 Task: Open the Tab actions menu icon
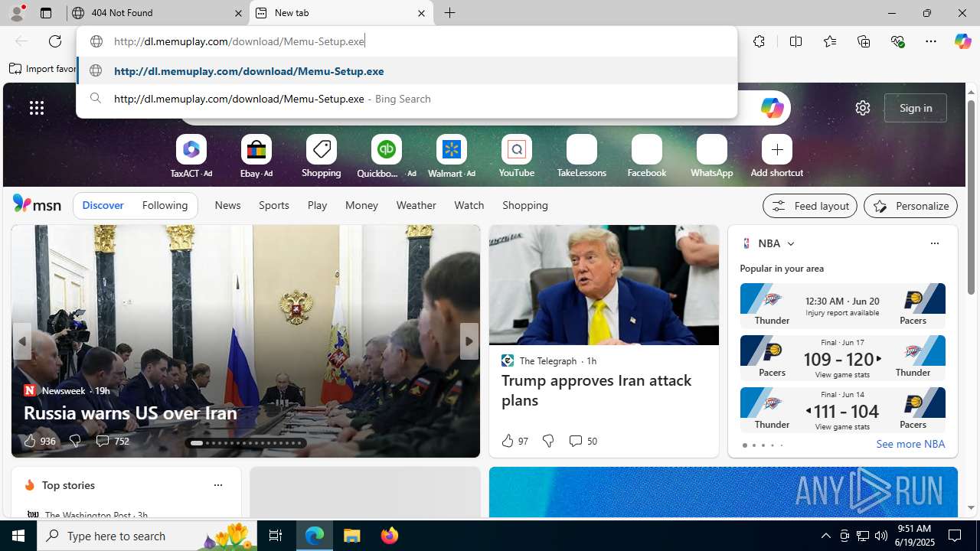[45, 13]
